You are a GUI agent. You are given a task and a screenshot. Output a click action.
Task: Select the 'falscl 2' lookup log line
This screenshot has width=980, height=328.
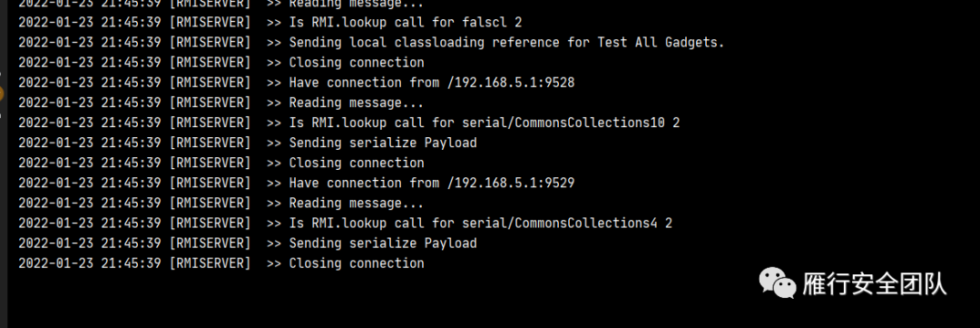(x=270, y=23)
